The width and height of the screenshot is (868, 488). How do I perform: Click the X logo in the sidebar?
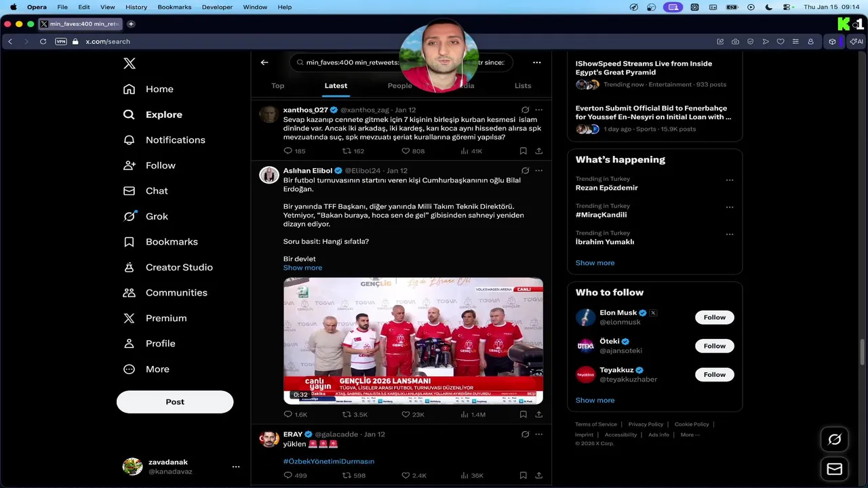(130, 64)
